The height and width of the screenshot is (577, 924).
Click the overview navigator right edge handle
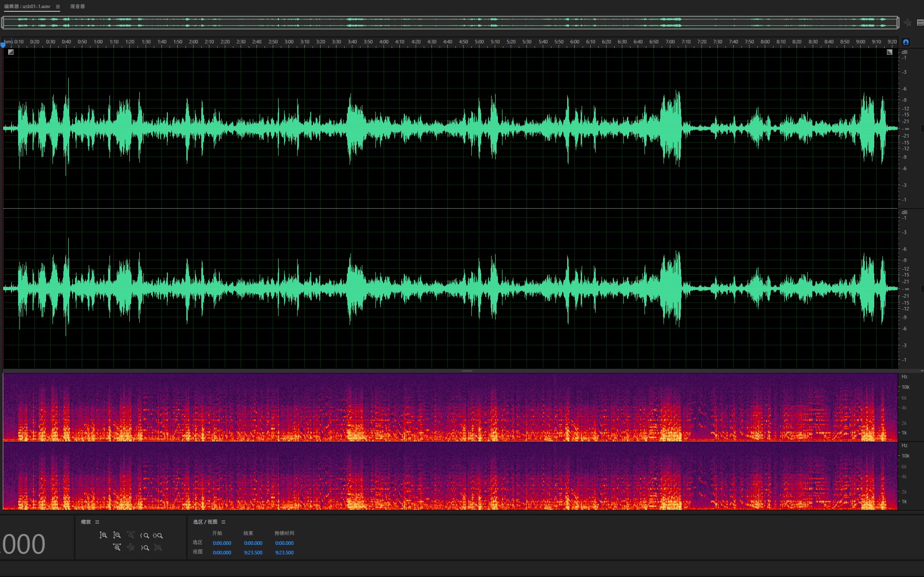(898, 22)
